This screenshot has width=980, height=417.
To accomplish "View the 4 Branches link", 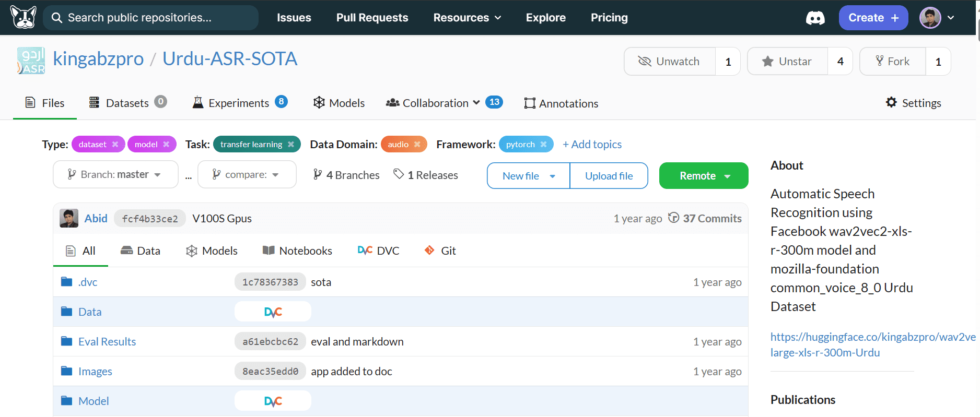I will [346, 175].
